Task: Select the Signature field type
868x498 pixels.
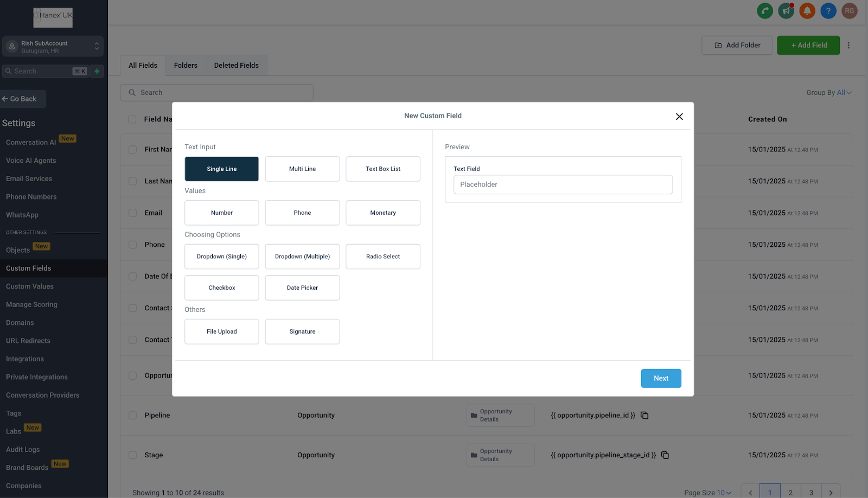Action: (x=302, y=331)
